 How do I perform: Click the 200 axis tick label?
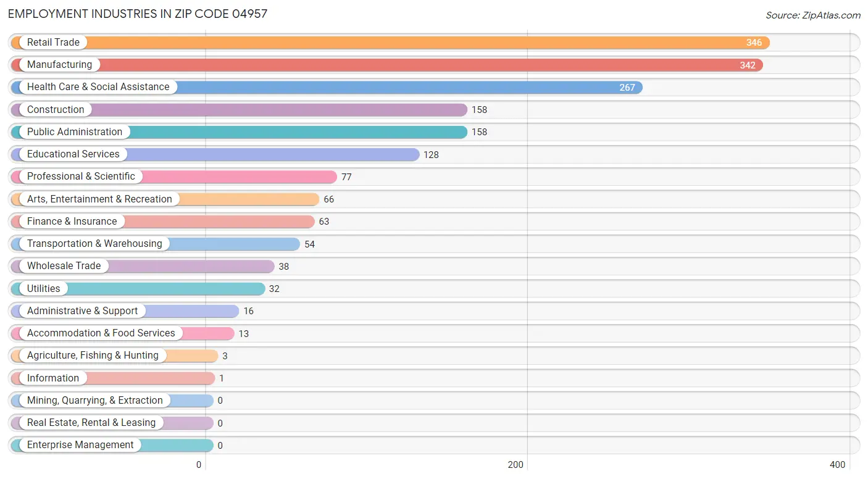(515, 465)
